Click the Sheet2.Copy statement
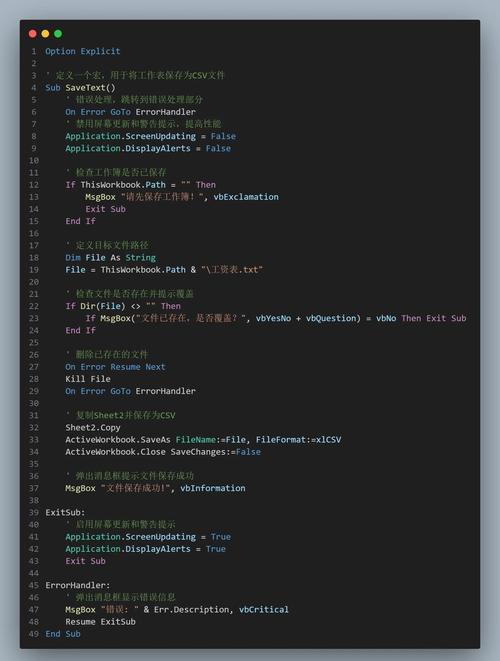 (93, 427)
